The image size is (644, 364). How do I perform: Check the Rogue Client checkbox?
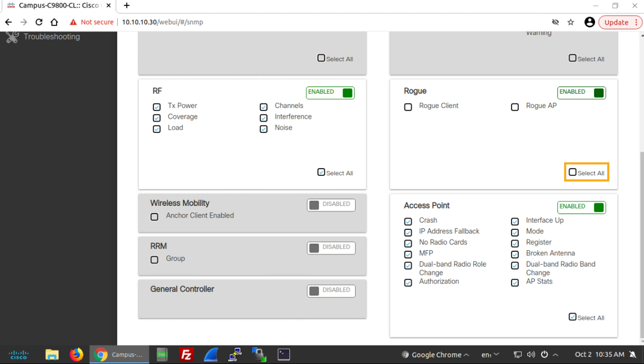pos(408,107)
